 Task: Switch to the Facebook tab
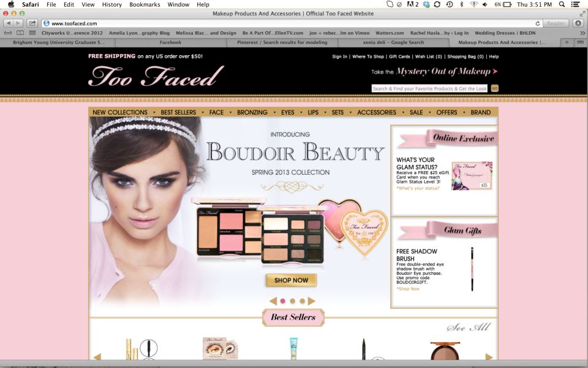tap(170, 42)
